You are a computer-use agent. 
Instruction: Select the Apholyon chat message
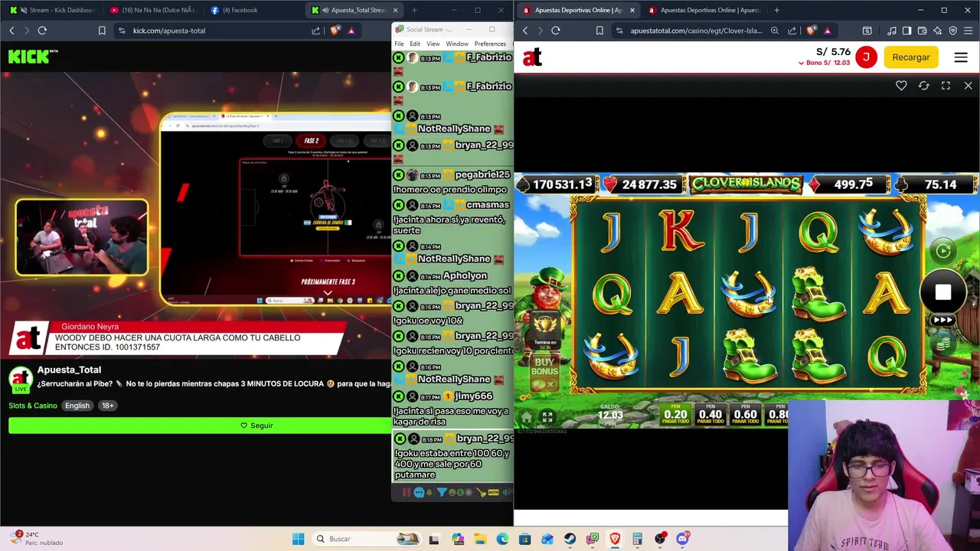point(452,283)
